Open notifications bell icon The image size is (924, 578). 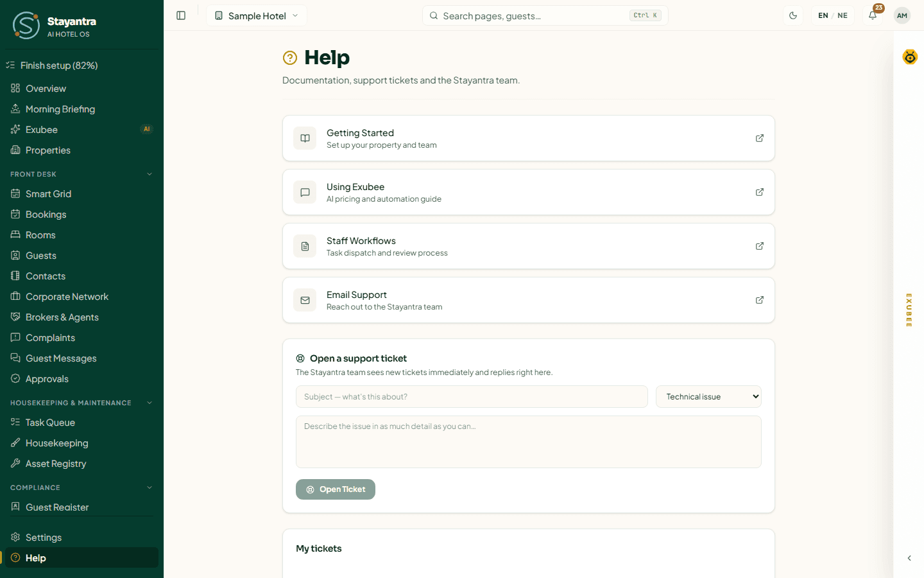click(873, 15)
